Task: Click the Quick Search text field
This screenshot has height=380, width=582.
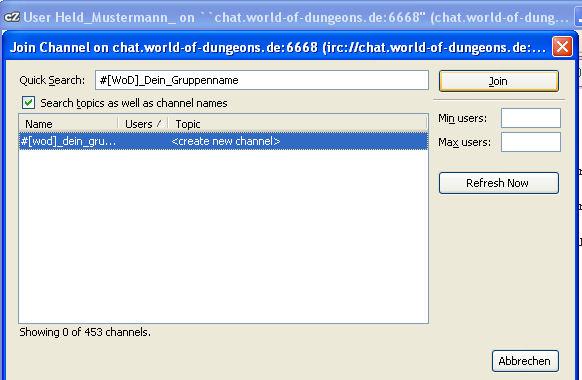Action: coord(262,80)
